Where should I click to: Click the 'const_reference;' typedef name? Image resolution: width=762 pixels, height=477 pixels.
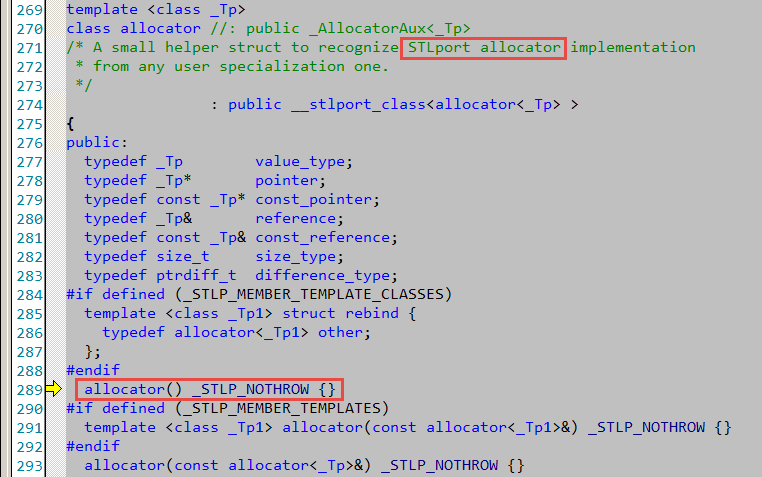(x=327, y=238)
